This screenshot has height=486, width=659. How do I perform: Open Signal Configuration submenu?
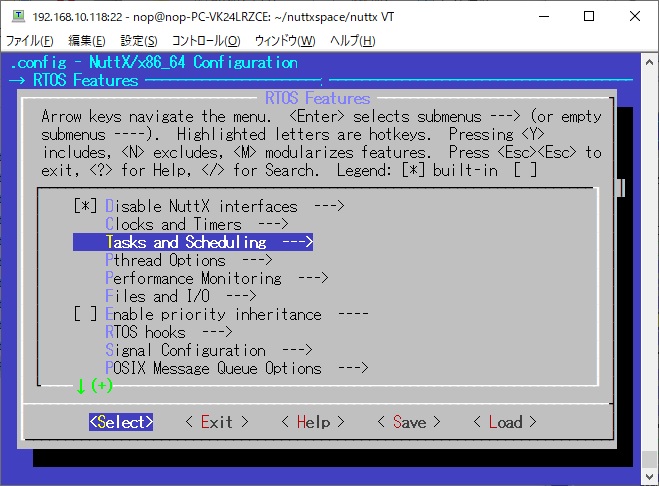coord(209,350)
